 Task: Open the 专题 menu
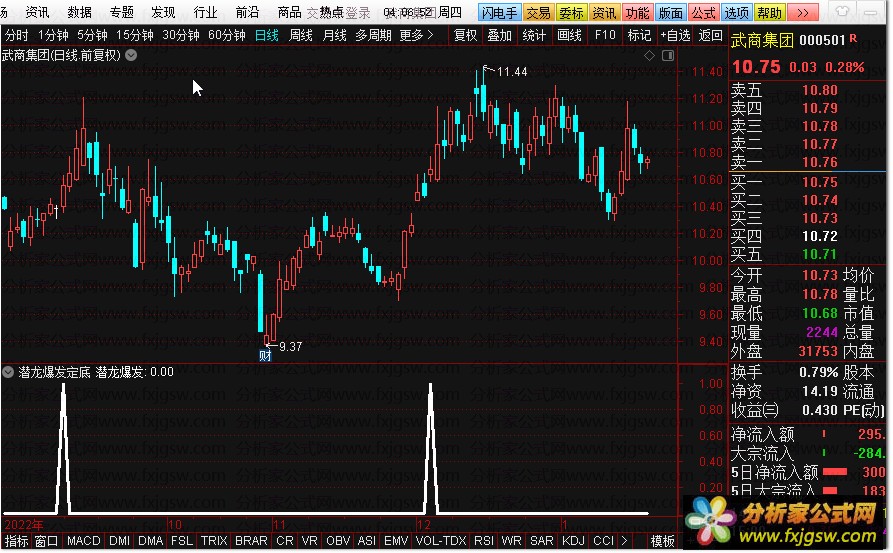pos(121,12)
